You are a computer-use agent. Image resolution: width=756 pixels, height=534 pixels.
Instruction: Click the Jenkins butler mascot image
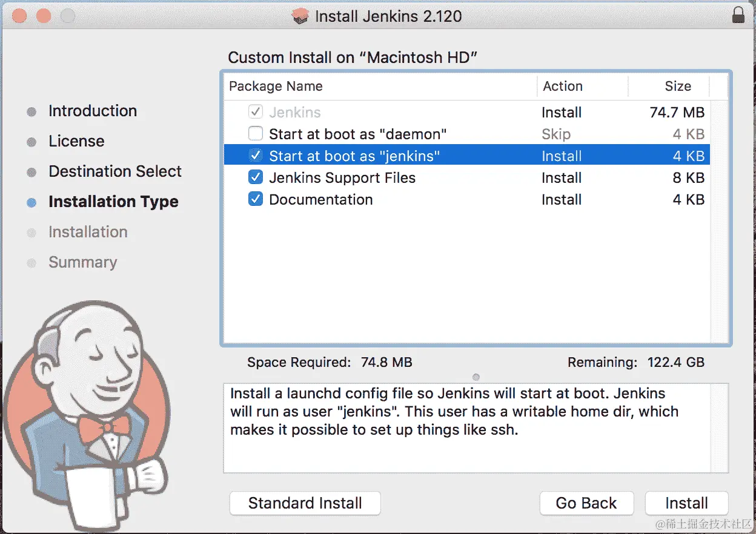88,416
